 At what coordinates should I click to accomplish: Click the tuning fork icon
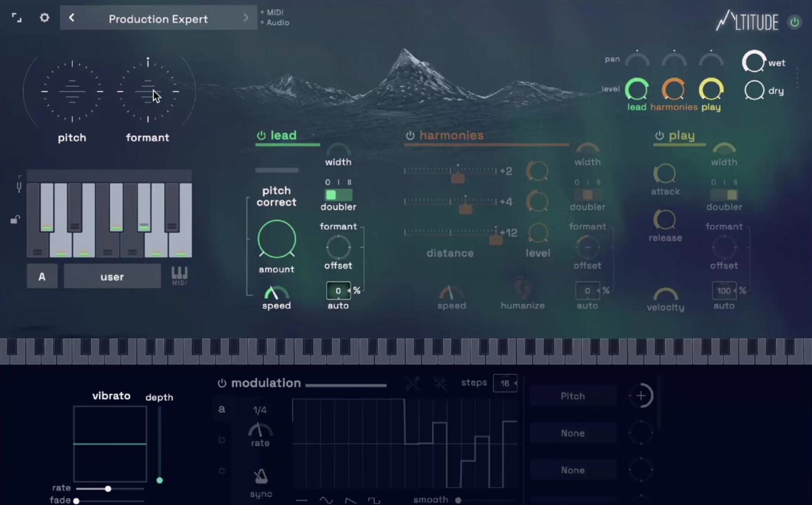click(19, 186)
